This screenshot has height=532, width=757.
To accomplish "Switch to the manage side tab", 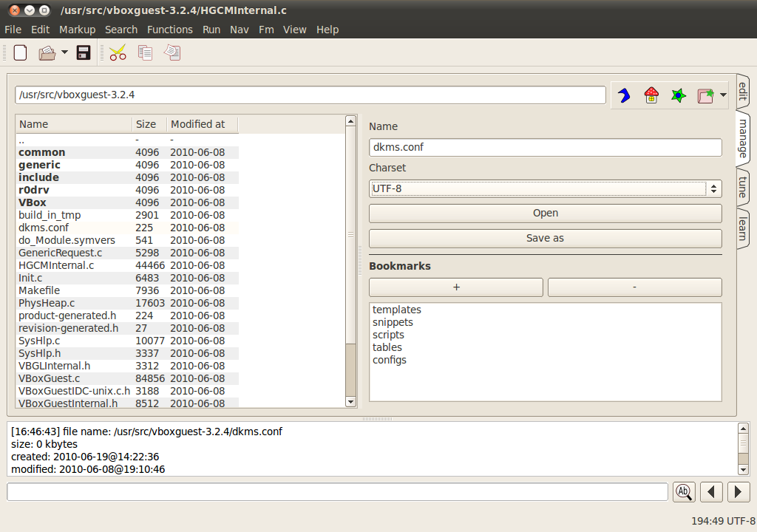I will [742, 139].
